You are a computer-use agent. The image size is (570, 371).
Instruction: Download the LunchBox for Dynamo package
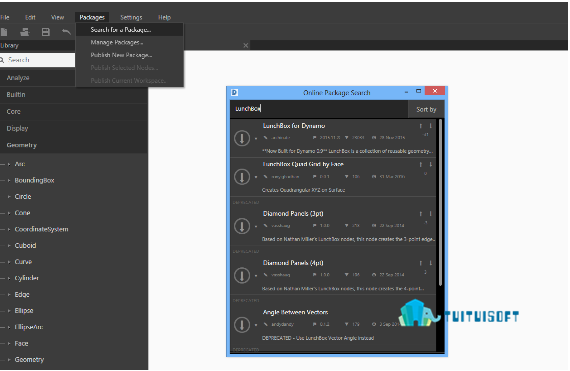click(242, 138)
